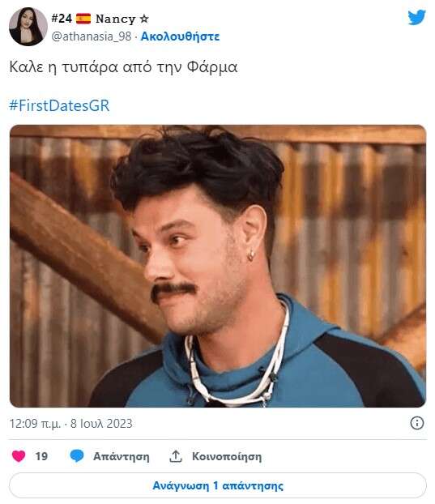The height and width of the screenshot is (504, 435).
Task: Open the embedded photo of the man
Action: (x=218, y=266)
